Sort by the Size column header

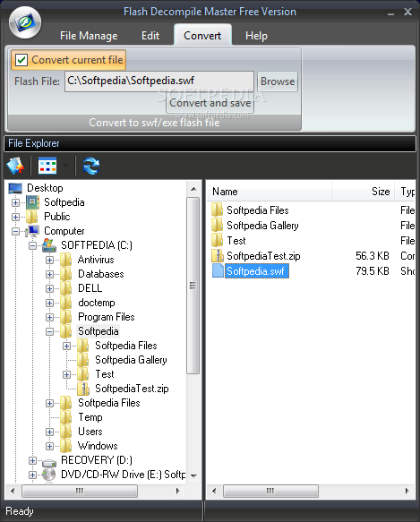pyautogui.click(x=364, y=192)
